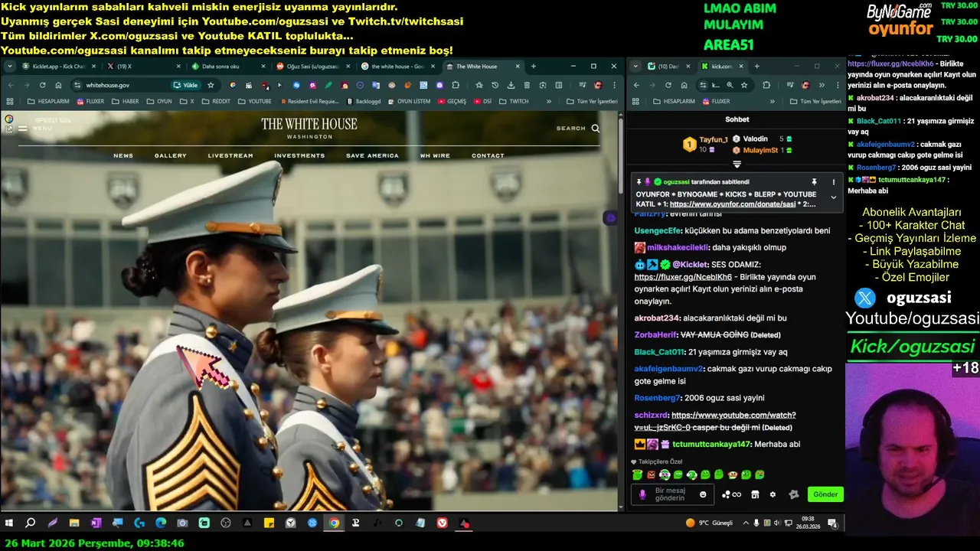Open Windows Start menu
This screenshot has width=980, height=551.
[9, 523]
